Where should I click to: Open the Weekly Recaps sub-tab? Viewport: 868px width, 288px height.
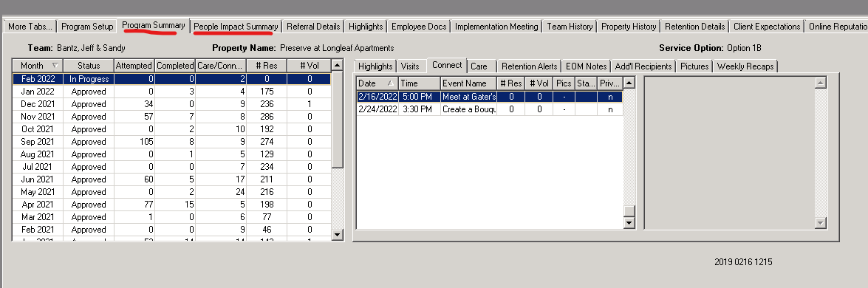click(x=745, y=66)
